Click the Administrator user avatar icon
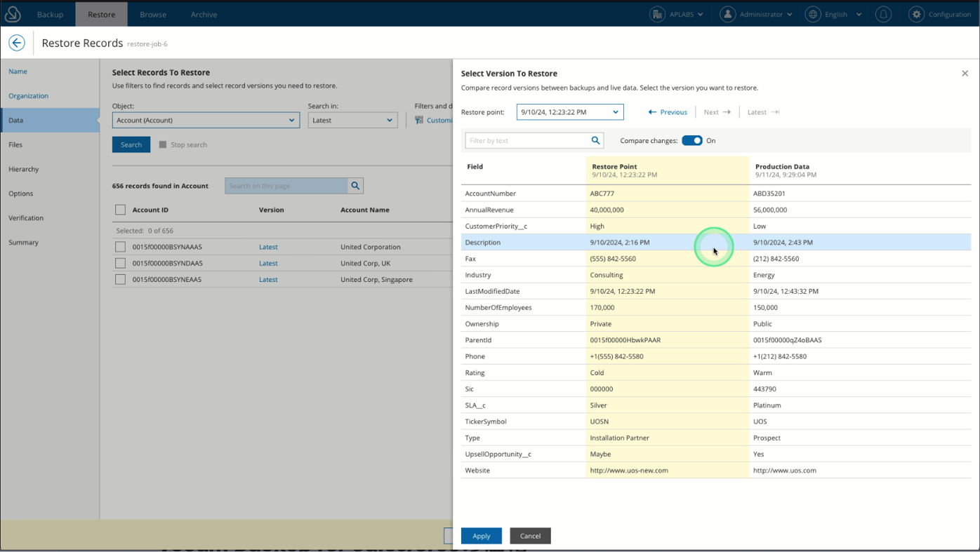 (x=727, y=13)
